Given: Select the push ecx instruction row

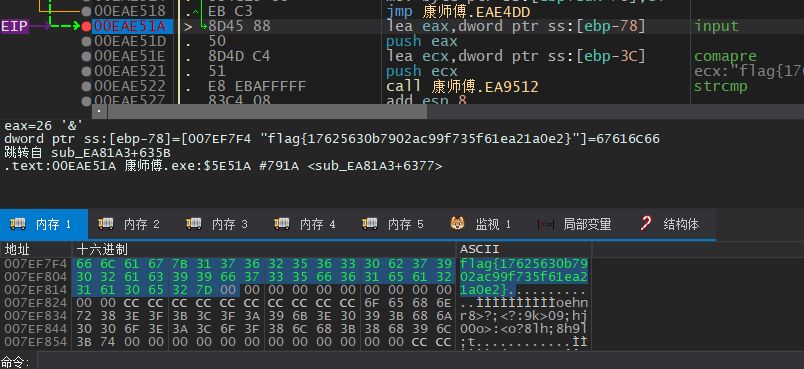Looking at the screenshot, I should pyautogui.click(x=422, y=71).
